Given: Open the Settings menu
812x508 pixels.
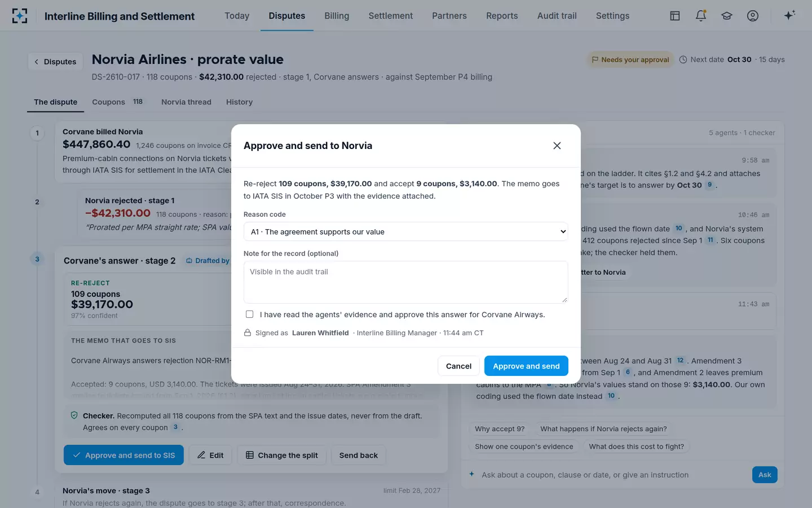Looking at the screenshot, I should click(612, 16).
